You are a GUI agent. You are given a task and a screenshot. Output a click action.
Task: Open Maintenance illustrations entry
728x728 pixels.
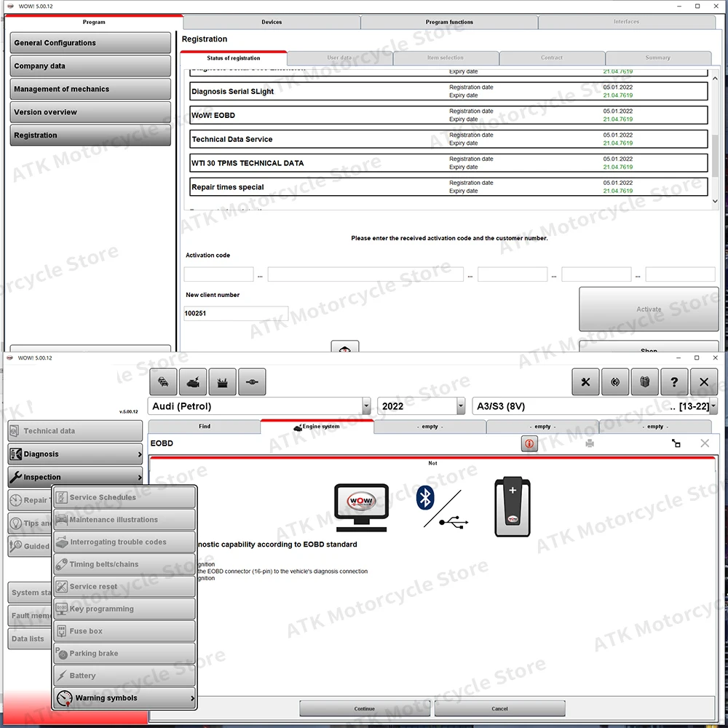click(x=124, y=520)
